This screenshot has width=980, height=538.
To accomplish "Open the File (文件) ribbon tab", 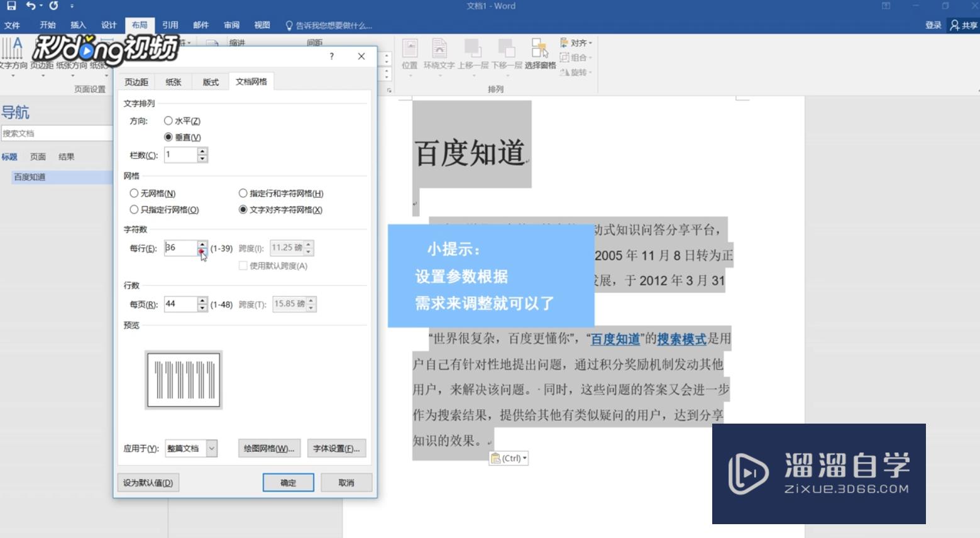I will coord(13,25).
